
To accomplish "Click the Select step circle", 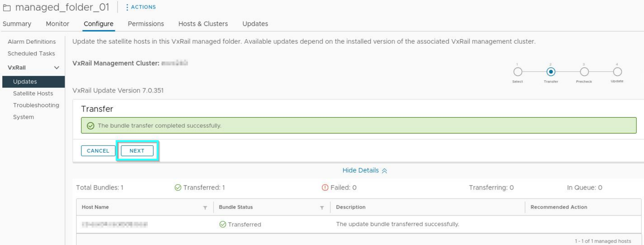I will (518, 72).
